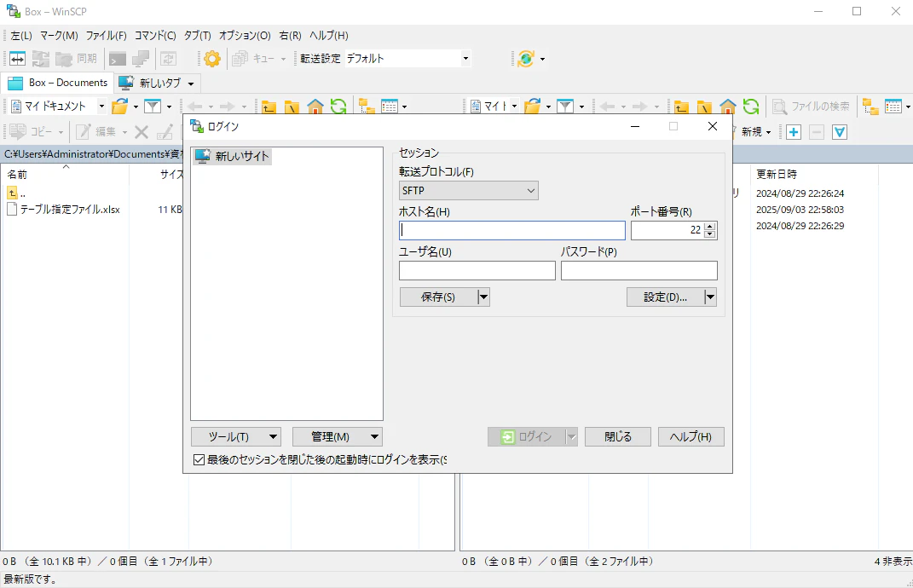The image size is (913, 588).
Task: Open the 右(R) menu
Action: [290, 36]
